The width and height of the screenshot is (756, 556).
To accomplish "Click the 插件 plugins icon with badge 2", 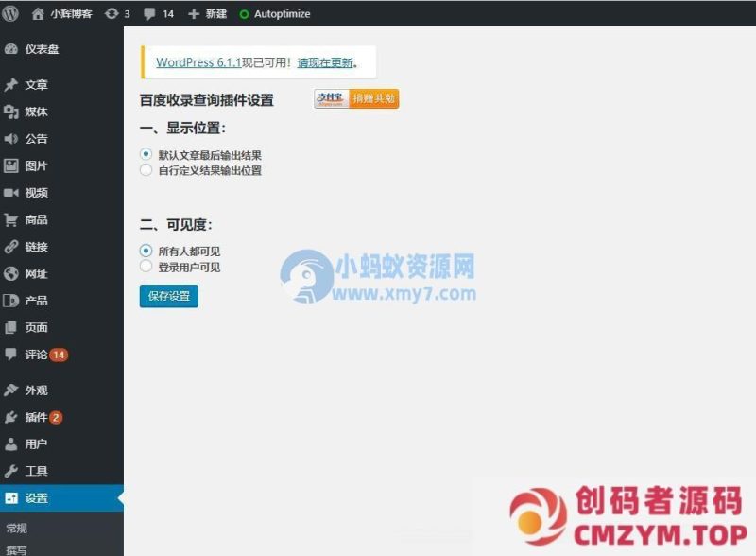I will pyautogui.click(x=9, y=416).
